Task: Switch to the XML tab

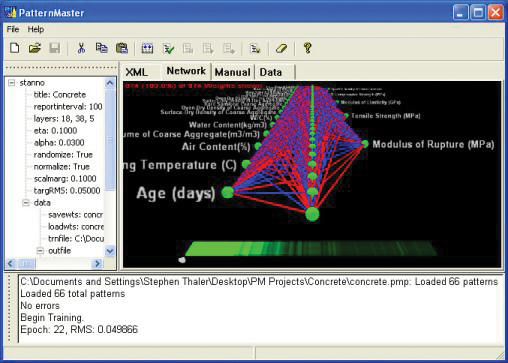Action: tap(136, 72)
